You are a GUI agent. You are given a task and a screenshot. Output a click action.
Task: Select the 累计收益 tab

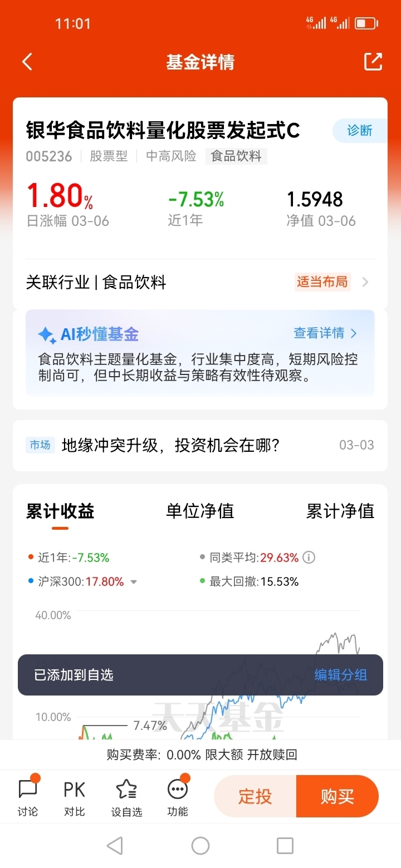click(x=60, y=511)
